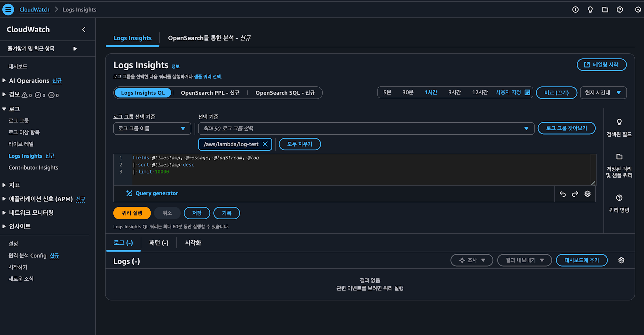Image resolution: width=644 pixels, height=335 pixels.
Task: Select the 시각화 results tab
Action: point(193,243)
